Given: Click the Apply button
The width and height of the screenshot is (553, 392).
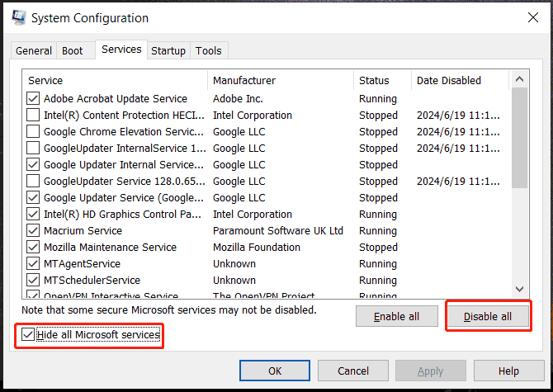Looking at the screenshot, I should click(431, 371).
